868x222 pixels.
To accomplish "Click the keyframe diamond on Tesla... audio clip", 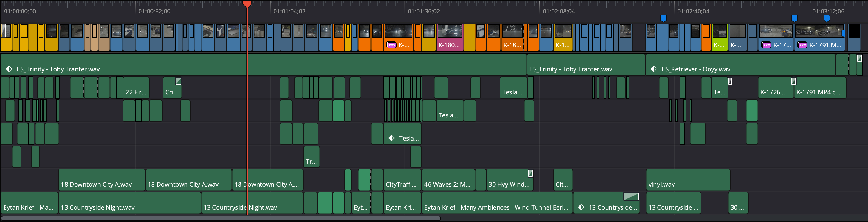I will 391,138.
